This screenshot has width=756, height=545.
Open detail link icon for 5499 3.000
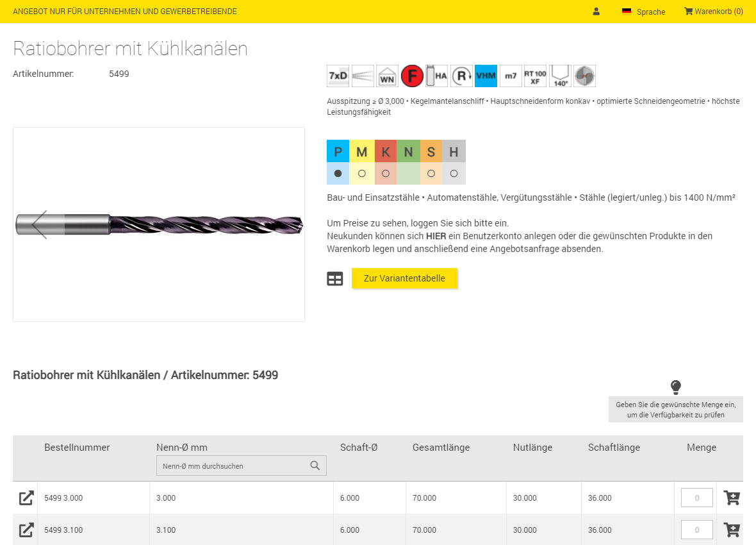click(26, 498)
